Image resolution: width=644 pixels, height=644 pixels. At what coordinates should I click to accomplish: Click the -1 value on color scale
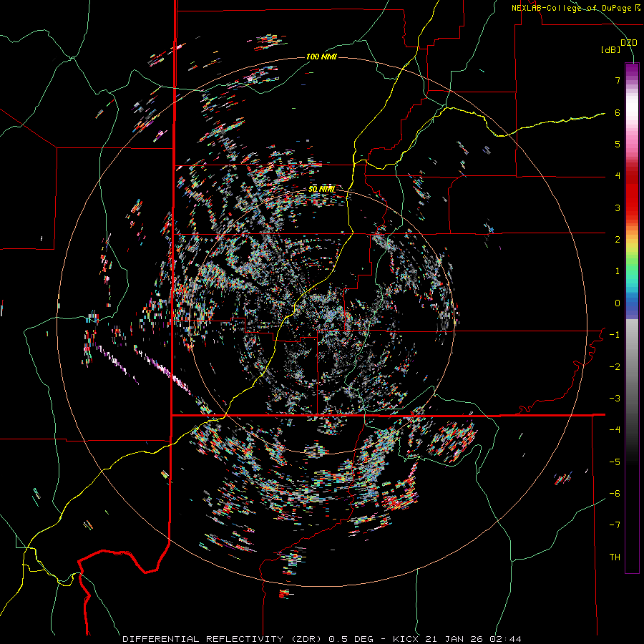615,335
